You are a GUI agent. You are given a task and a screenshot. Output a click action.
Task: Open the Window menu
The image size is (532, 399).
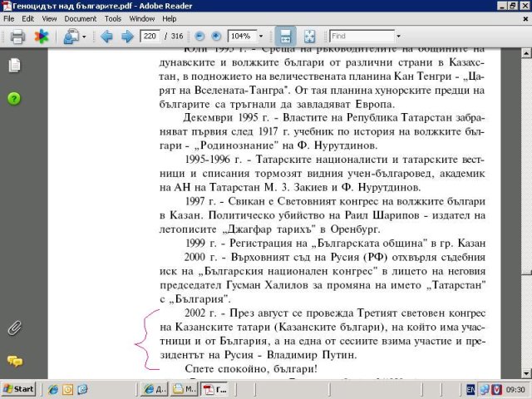[142, 18]
